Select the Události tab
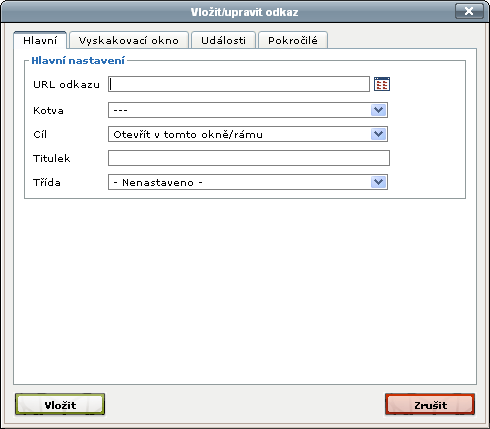The width and height of the screenshot is (490, 429). pyautogui.click(x=223, y=40)
